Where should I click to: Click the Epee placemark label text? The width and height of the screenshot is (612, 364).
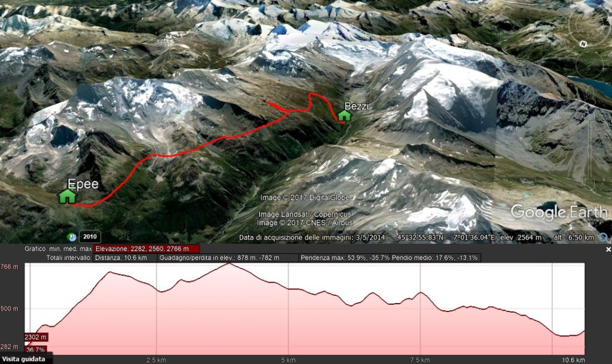pos(83,183)
